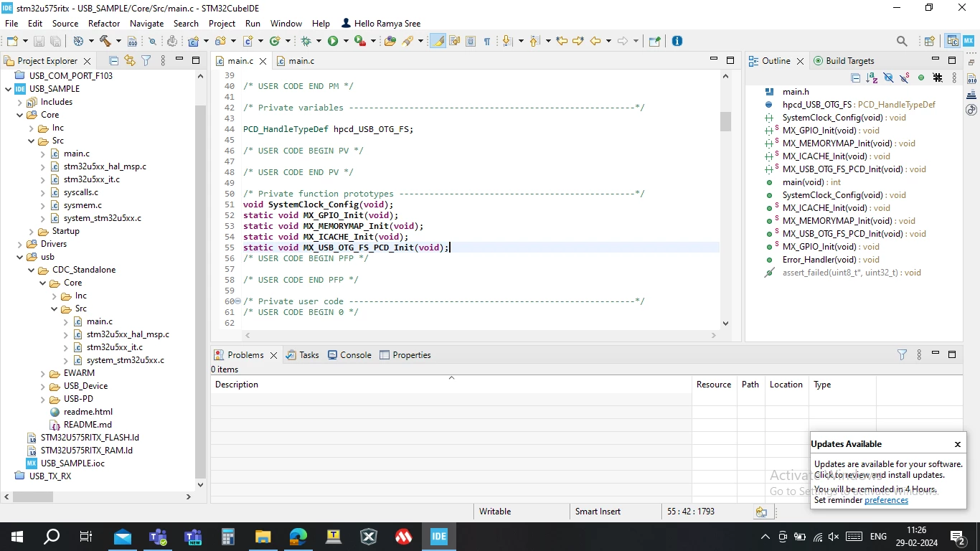
Task: Open the Search magnifier in toolbar
Action: [902, 41]
